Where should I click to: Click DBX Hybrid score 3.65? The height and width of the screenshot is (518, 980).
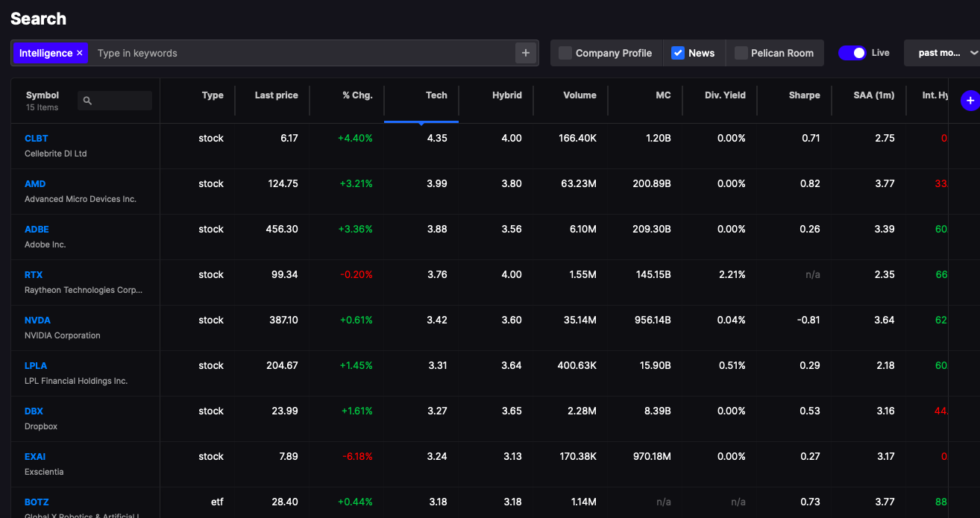click(x=512, y=411)
